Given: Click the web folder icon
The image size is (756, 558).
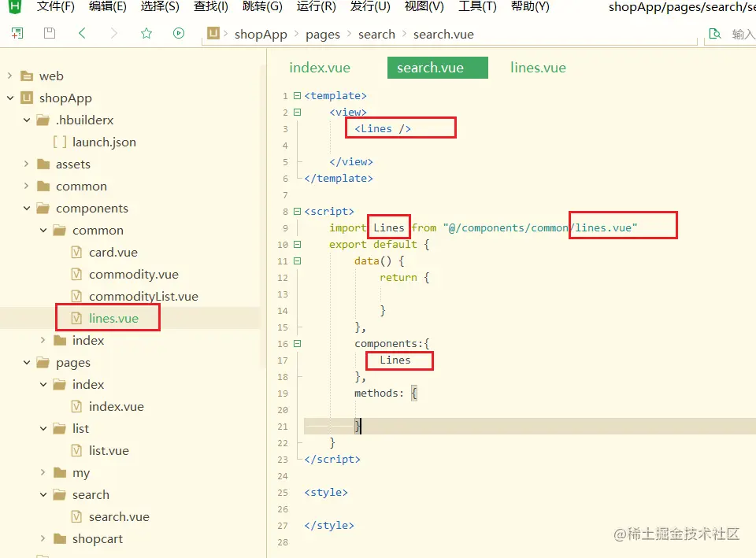Looking at the screenshot, I should [27, 76].
